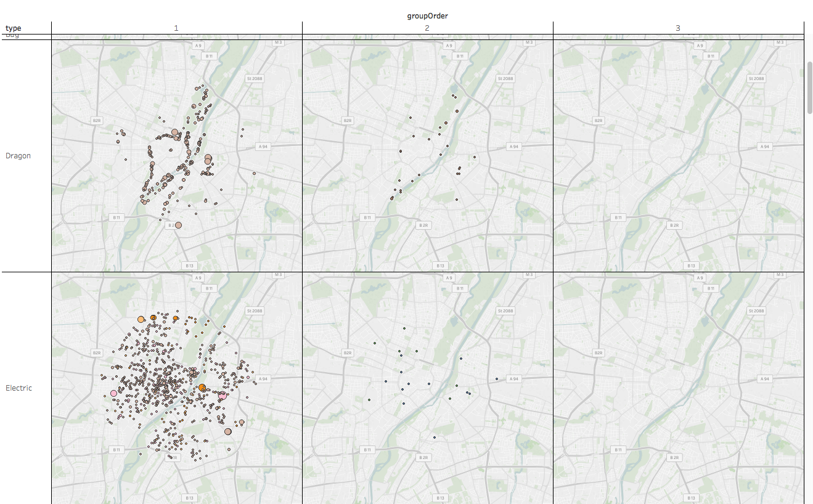This screenshot has height=504, width=813.
Task: Click the groupOrder column title
Action: coord(427,16)
